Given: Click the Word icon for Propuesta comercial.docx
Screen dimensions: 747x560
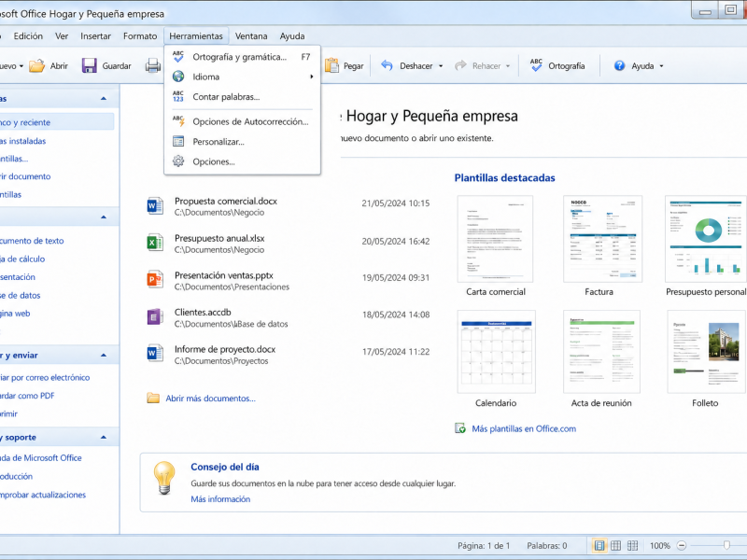Looking at the screenshot, I should click(155, 205).
